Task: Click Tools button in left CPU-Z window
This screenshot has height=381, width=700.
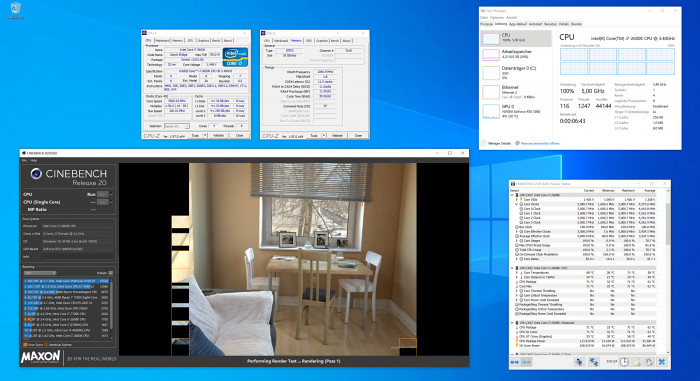Action: pos(195,135)
